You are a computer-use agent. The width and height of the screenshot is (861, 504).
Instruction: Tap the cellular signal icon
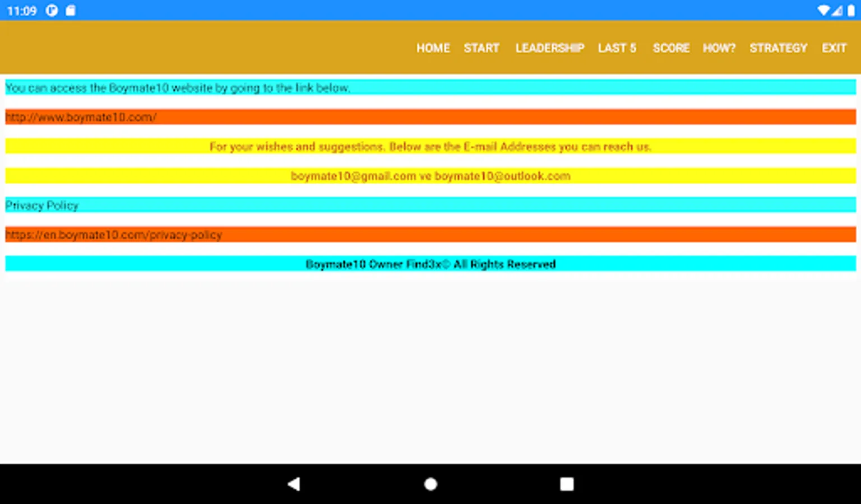[837, 11]
